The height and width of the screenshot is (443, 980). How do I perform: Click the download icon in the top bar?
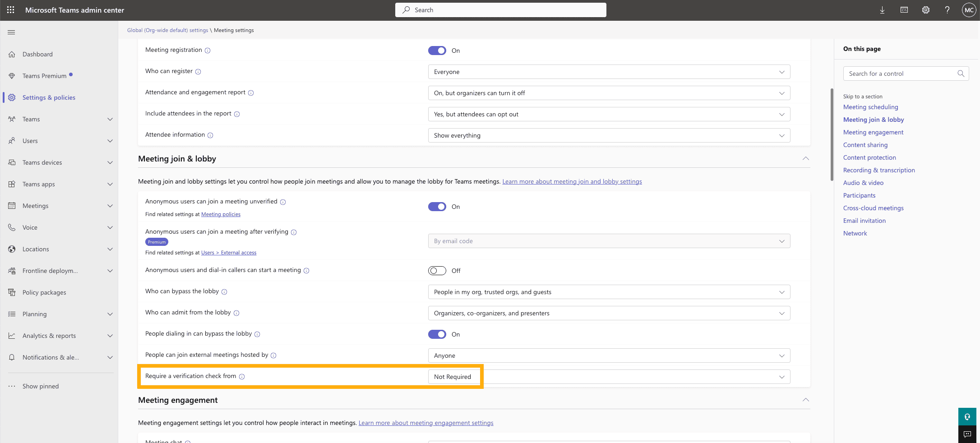[x=882, y=10]
